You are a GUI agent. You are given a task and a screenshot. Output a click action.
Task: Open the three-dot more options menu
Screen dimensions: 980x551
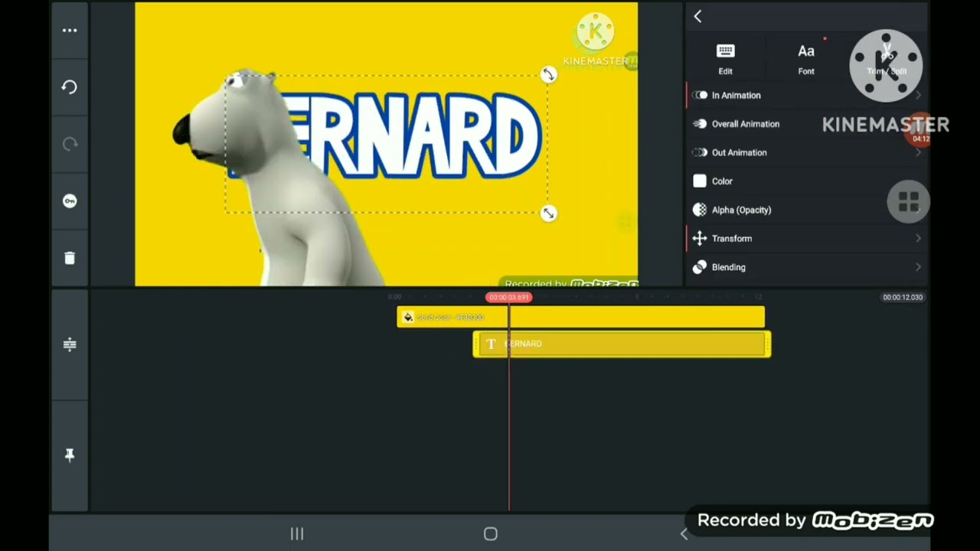click(x=70, y=31)
